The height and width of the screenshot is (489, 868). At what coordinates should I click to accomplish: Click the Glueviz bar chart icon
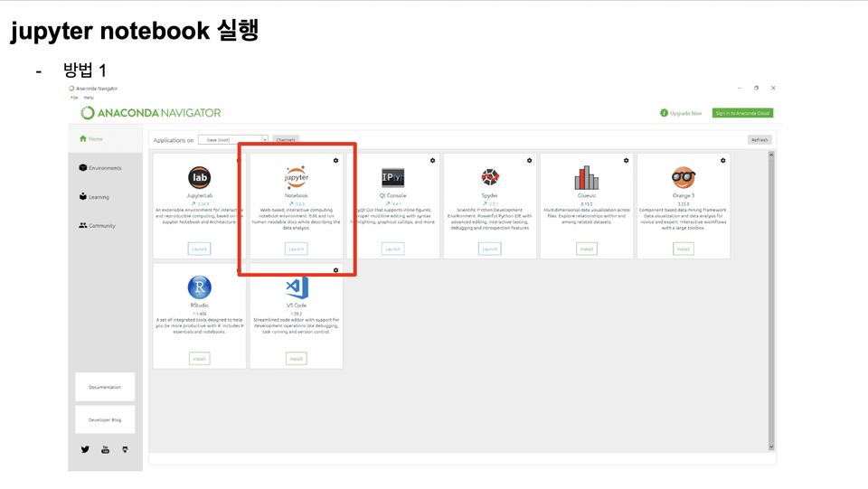[x=586, y=177]
